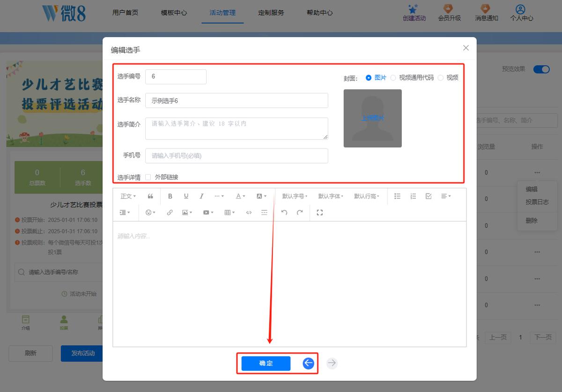The height and width of the screenshot is (392, 562).
Task: Click 上一页 pagination button
Action: (498, 337)
